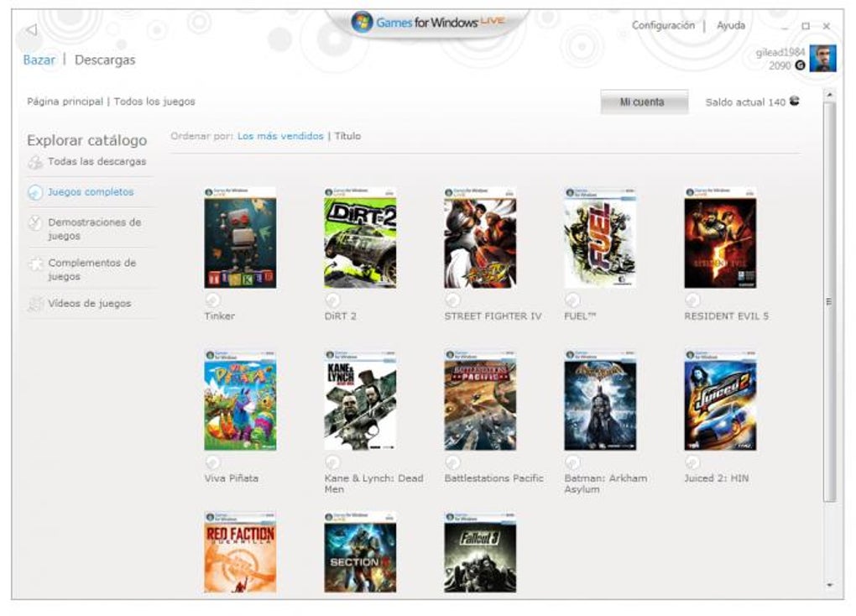Click the scrollbar down arrow

(830, 585)
